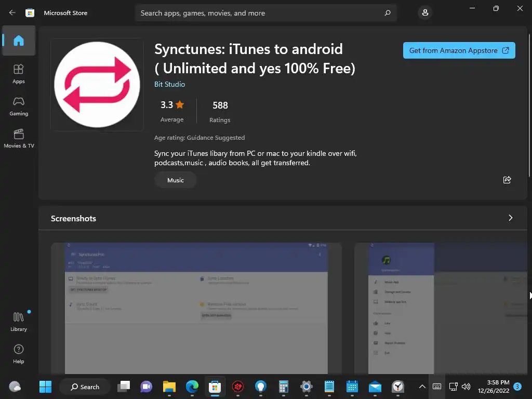The image size is (532, 399).
Task: Open the Calendar app in taskbar
Action: [352, 387]
